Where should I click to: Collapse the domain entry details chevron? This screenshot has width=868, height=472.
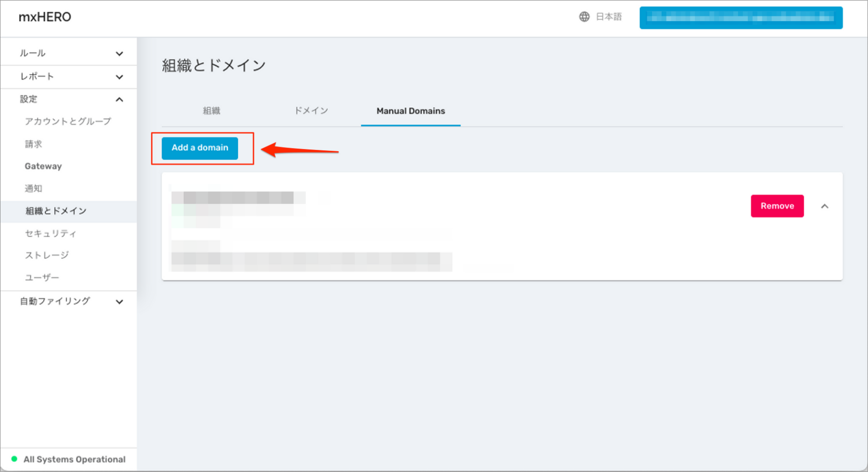(x=825, y=206)
